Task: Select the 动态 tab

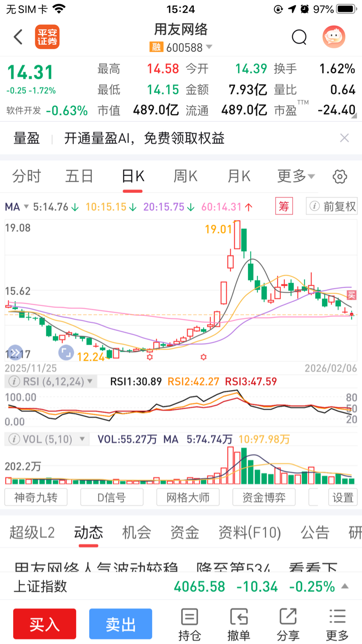Action: (x=89, y=533)
